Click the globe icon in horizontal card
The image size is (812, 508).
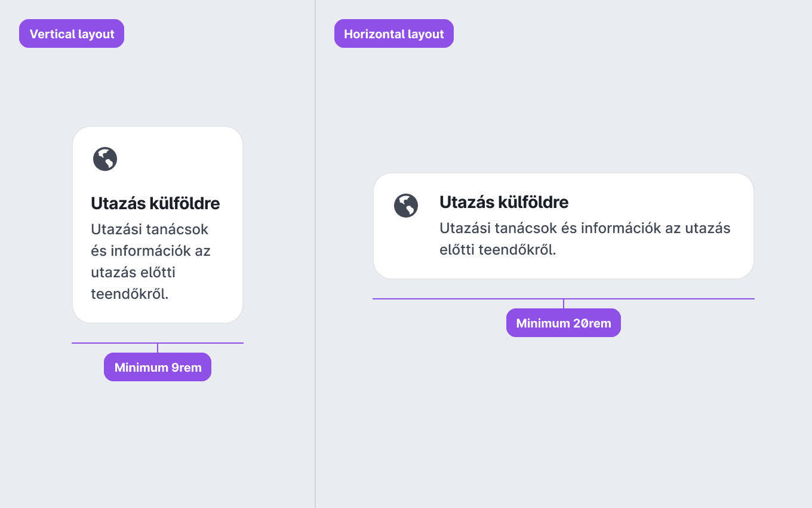pyautogui.click(x=406, y=206)
